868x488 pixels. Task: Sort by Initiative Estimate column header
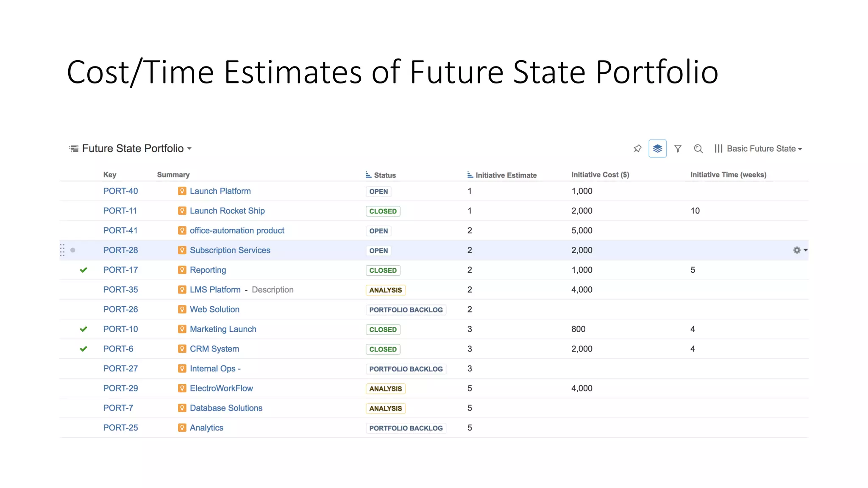(502, 175)
